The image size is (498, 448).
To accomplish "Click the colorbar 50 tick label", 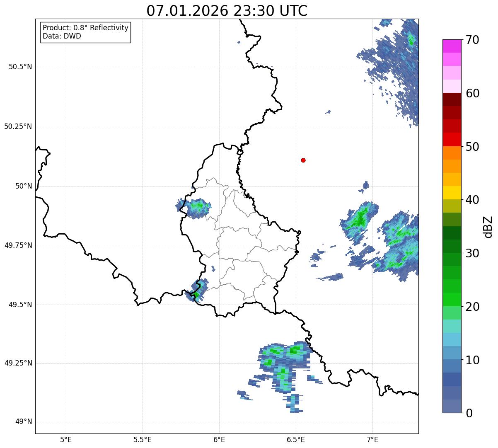I will pyautogui.click(x=472, y=147).
